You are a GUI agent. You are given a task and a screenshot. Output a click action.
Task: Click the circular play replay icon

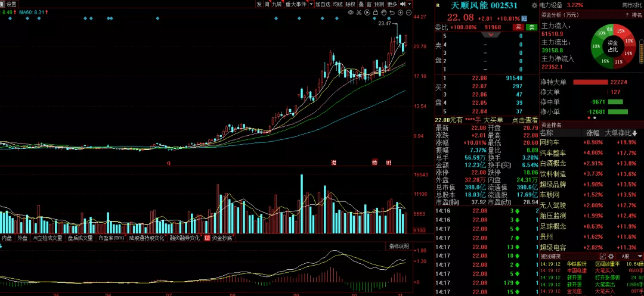[367, 13]
